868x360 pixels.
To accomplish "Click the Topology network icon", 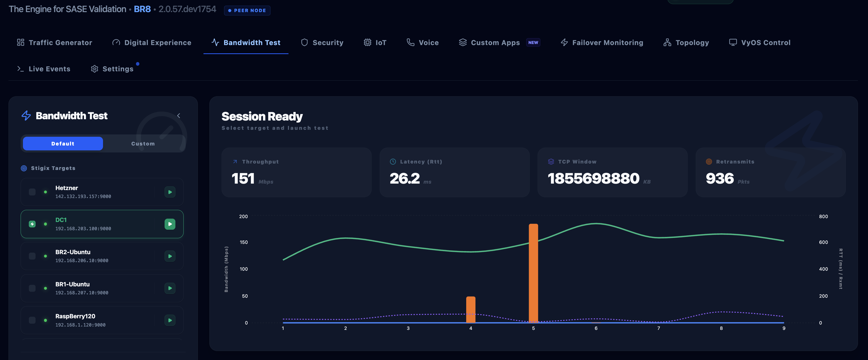I will [667, 42].
